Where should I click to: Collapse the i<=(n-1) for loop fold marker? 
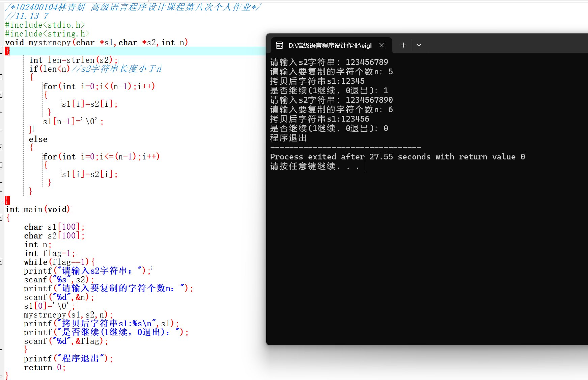tap(1, 165)
